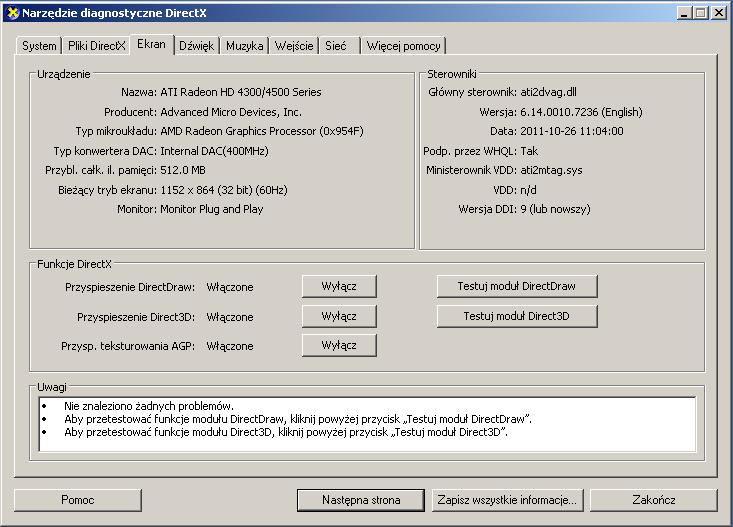Click note Nie znaleziono żadnych problemów
Viewport: 733px width, 527px height.
click(x=149, y=406)
